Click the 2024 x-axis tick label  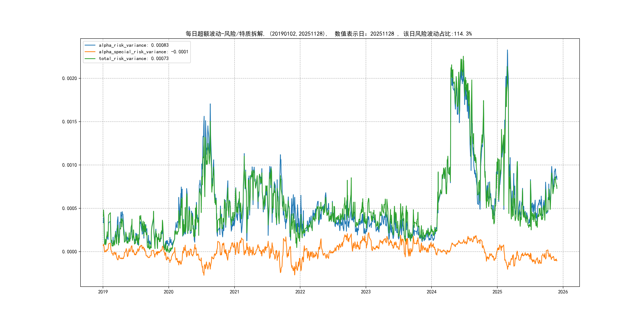pos(432,292)
